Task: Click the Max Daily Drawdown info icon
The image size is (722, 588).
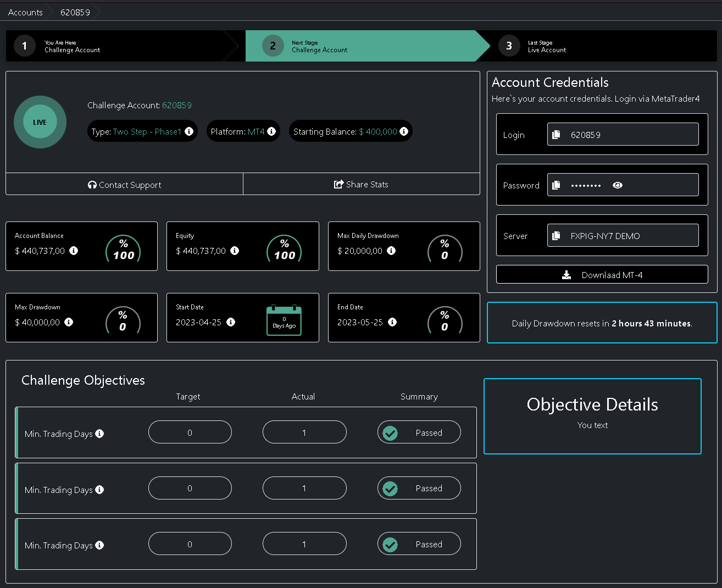Action: [391, 251]
